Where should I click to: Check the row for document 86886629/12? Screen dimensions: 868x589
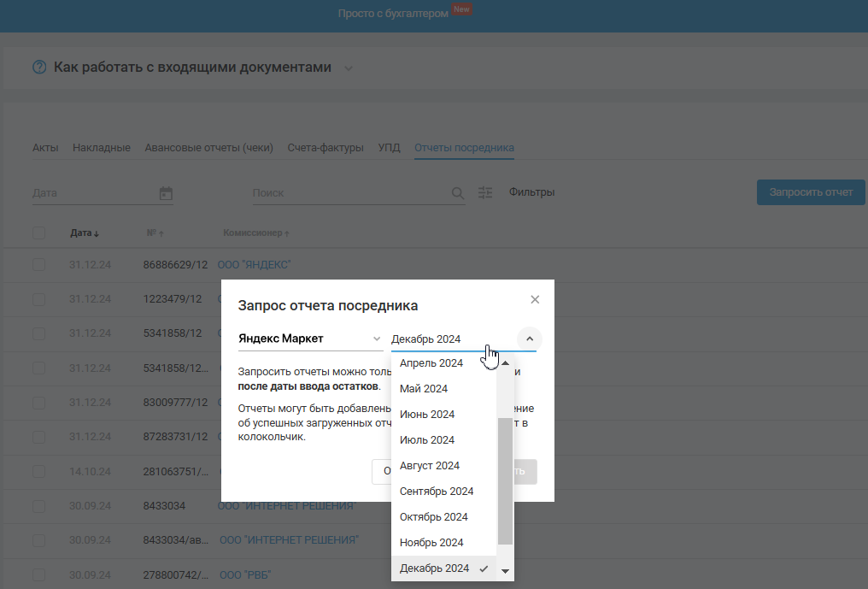point(38,265)
